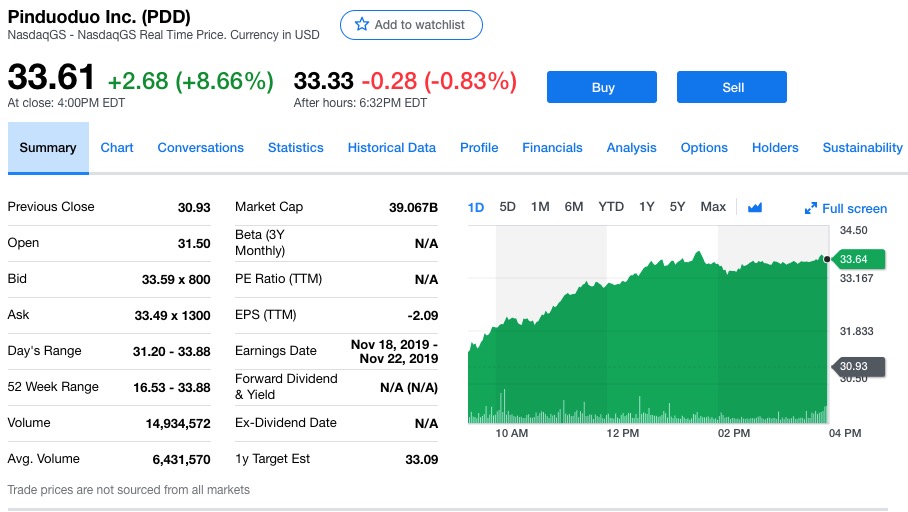Click the EPS (TTM) value -2.09
The height and width of the screenshot is (512, 908).
tap(423, 315)
